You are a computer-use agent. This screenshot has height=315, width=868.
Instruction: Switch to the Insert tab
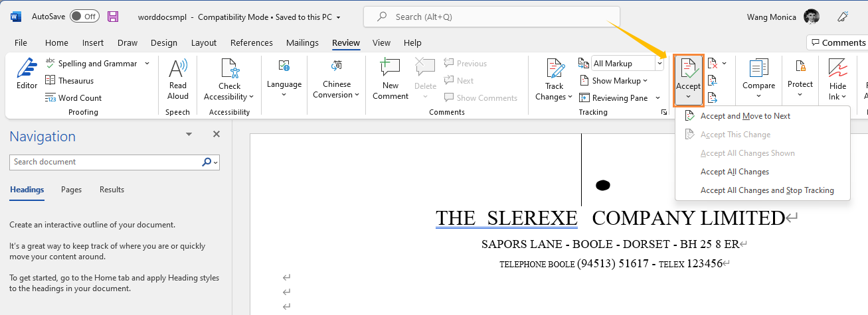[x=93, y=42]
